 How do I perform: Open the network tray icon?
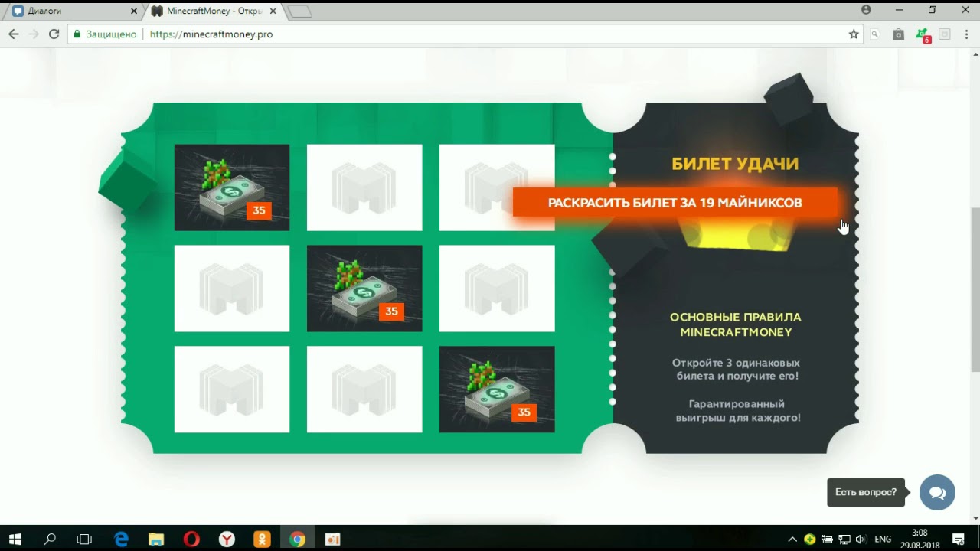click(844, 539)
